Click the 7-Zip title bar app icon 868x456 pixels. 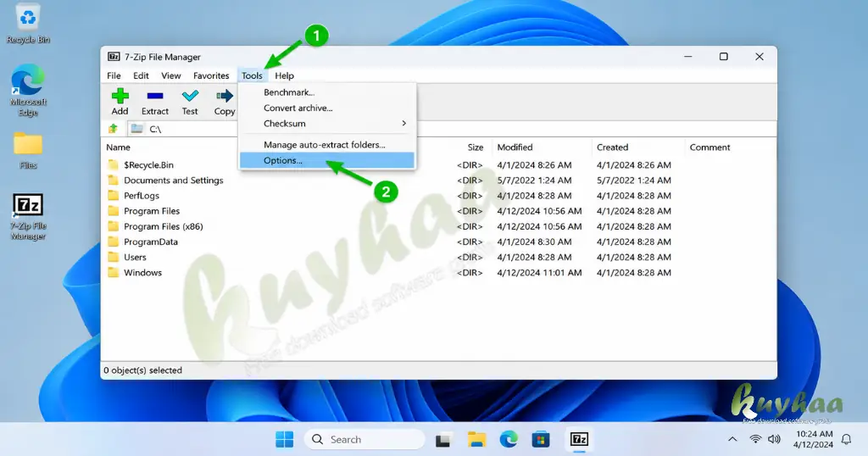point(114,57)
